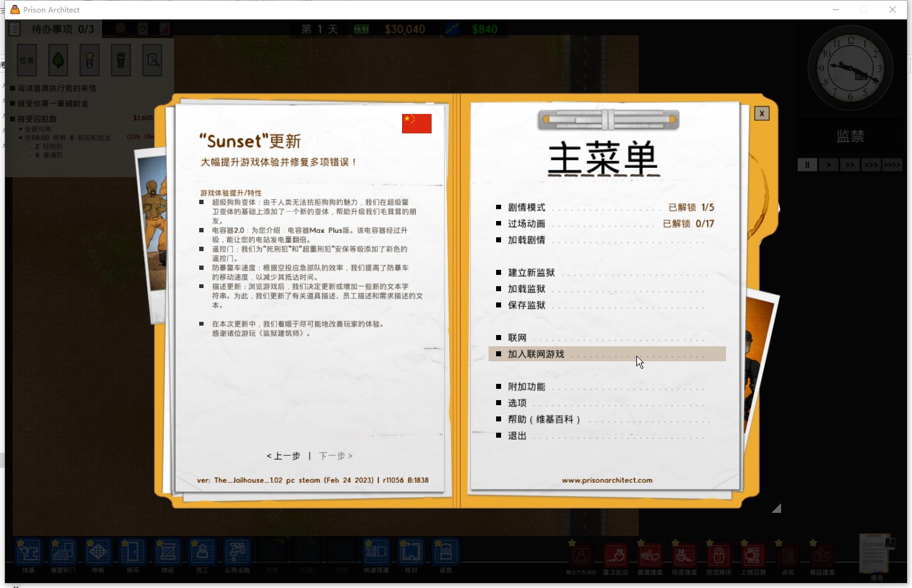This screenshot has width=912, height=588.
Task: Pause the game with the II button
Action: tap(807, 164)
